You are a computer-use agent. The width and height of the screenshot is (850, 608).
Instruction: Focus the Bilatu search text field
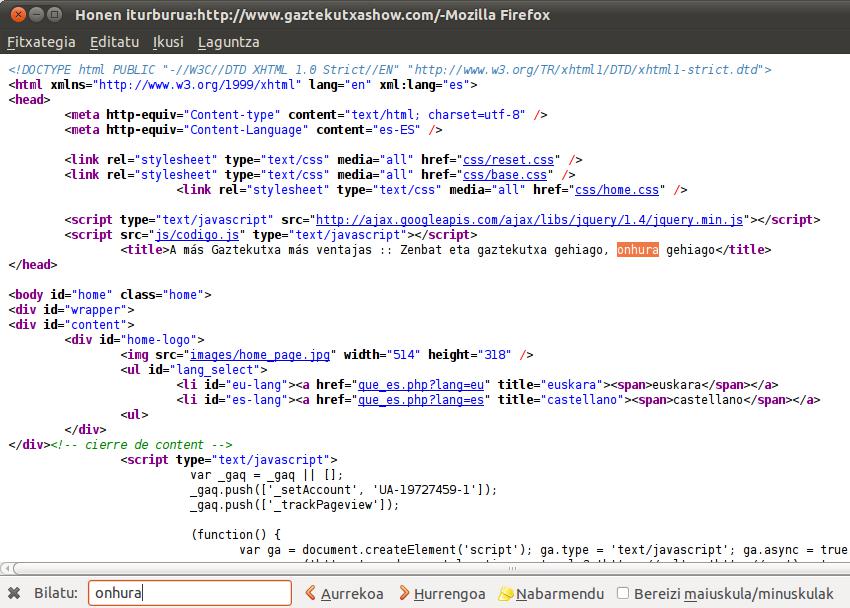[x=189, y=593]
